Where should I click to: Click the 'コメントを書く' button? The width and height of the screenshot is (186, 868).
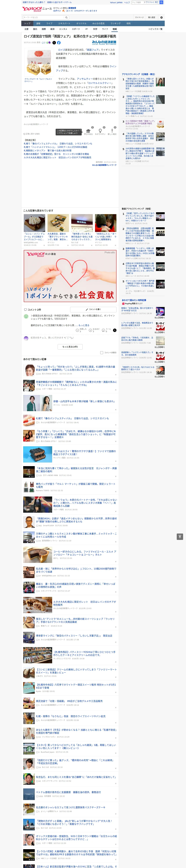(x=93, y=309)
